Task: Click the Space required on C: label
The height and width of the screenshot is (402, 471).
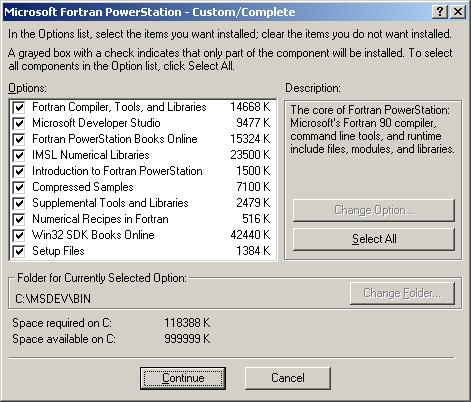Action: coord(62,323)
